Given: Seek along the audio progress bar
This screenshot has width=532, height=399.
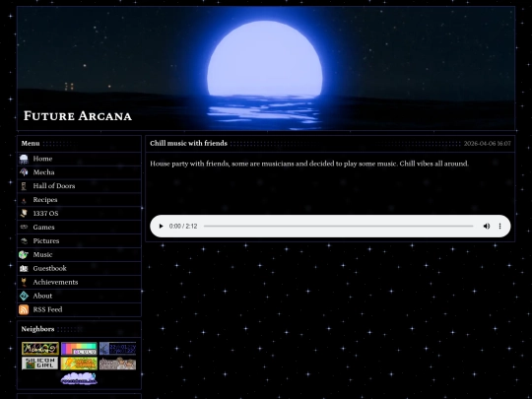Looking at the screenshot, I should point(338,226).
